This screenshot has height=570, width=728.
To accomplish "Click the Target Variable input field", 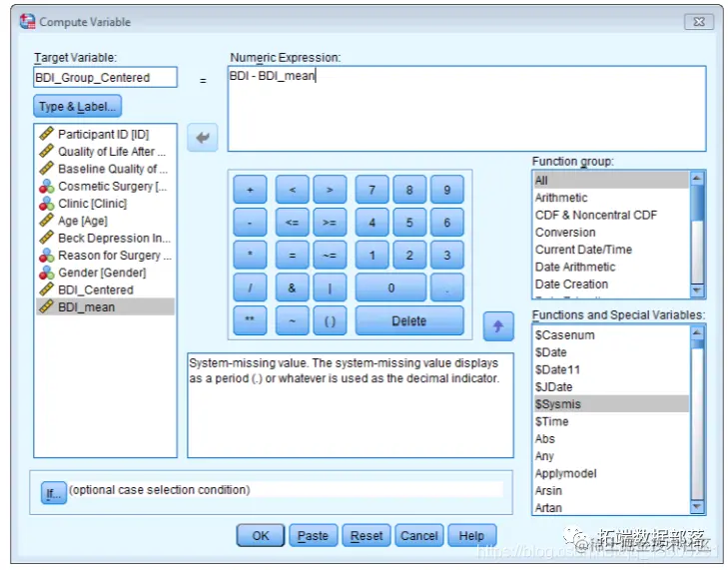I will point(106,77).
